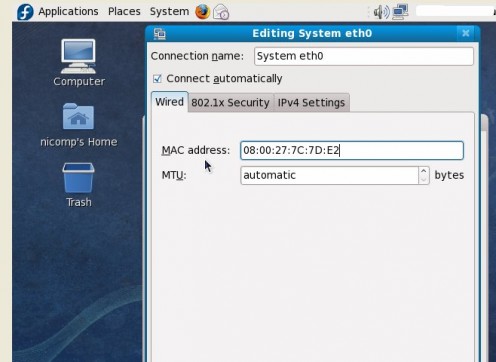Click the dialog's title bar network icon

point(160,34)
